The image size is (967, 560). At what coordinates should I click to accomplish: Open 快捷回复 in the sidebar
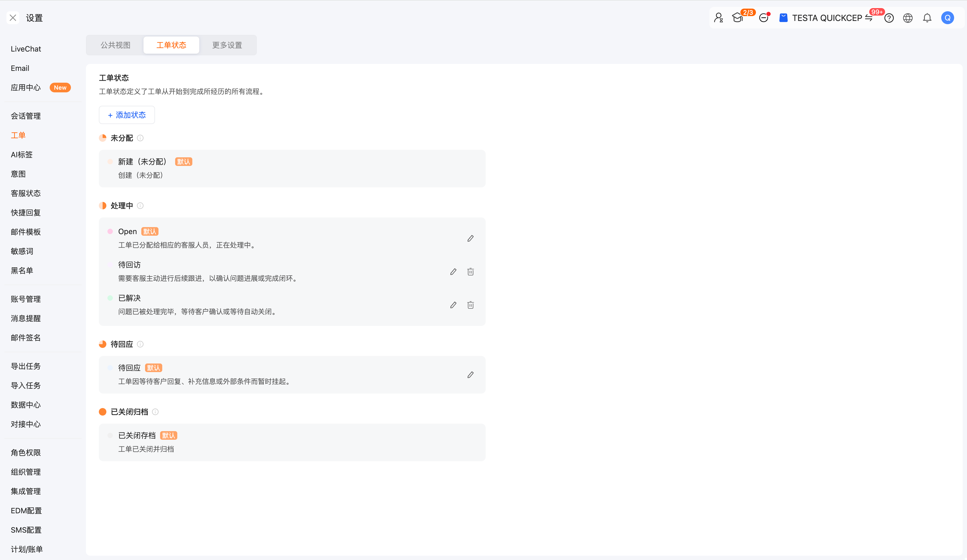(26, 213)
